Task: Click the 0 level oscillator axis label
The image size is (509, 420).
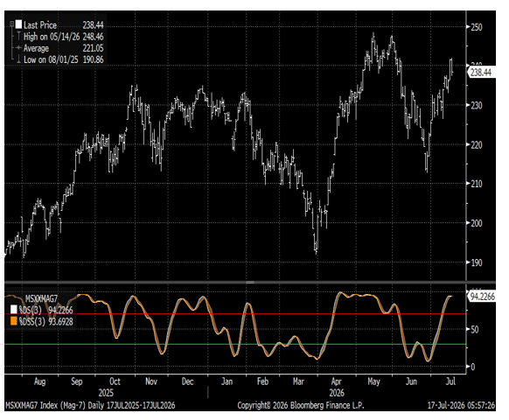Action: [x=472, y=367]
